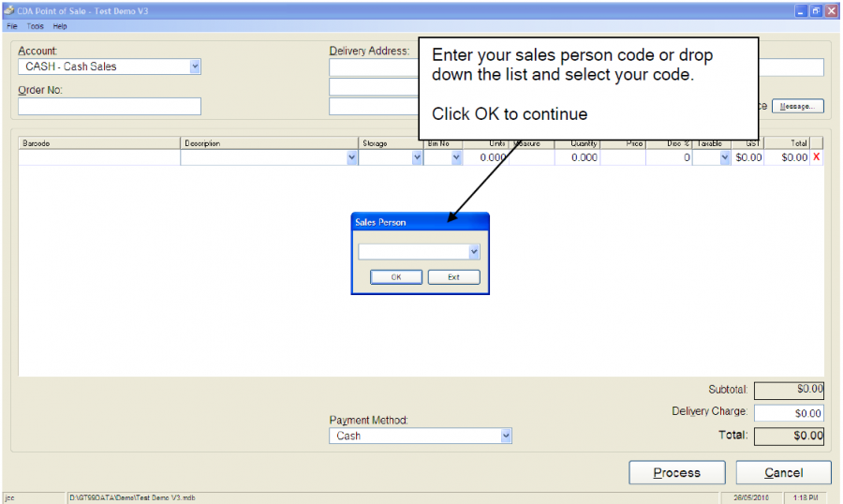The height and width of the screenshot is (504, 843).
Task: Open the Sales Person code dropdown
Action: pyautogui.click(x=474, y=252)
